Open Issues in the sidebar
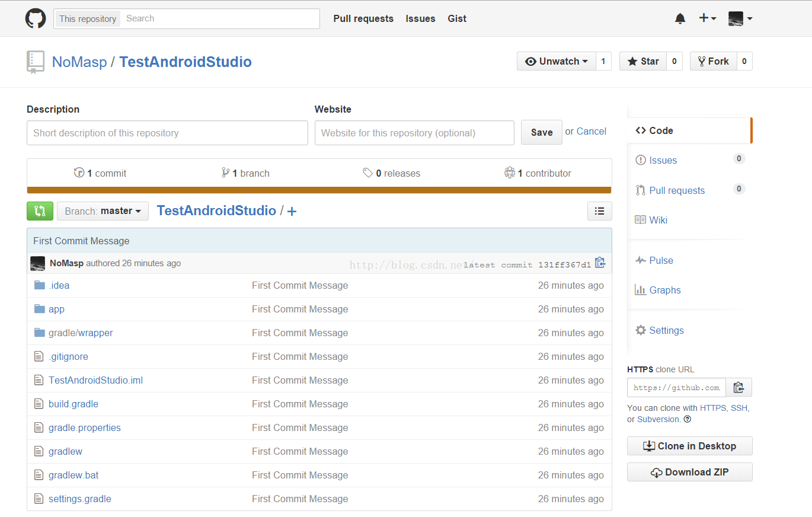The width and height of the screenshot is (812, 517). point(689,160)
